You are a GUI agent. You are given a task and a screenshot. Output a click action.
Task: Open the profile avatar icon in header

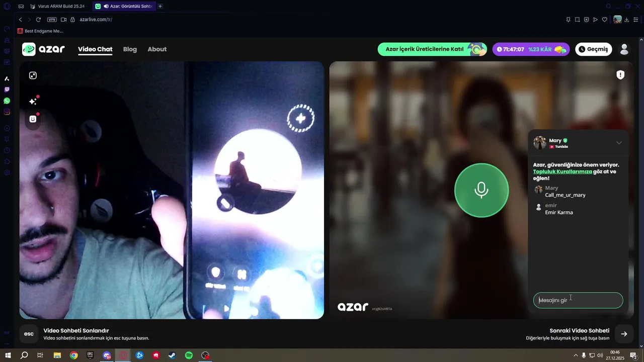624,49
